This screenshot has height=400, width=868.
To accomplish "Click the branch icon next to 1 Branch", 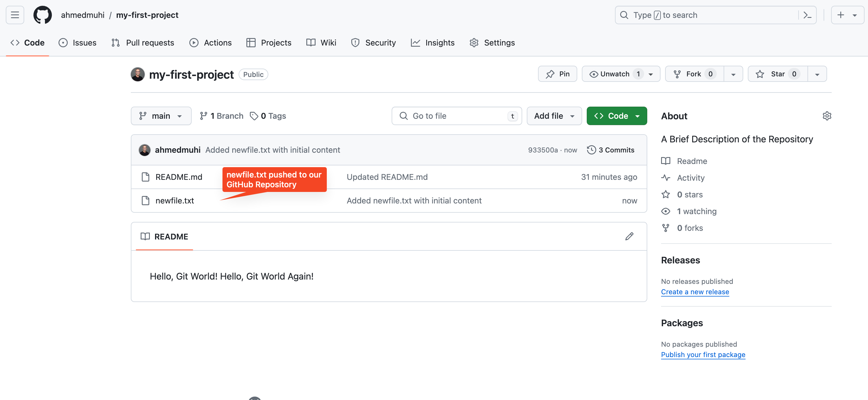I will (203, 116).
